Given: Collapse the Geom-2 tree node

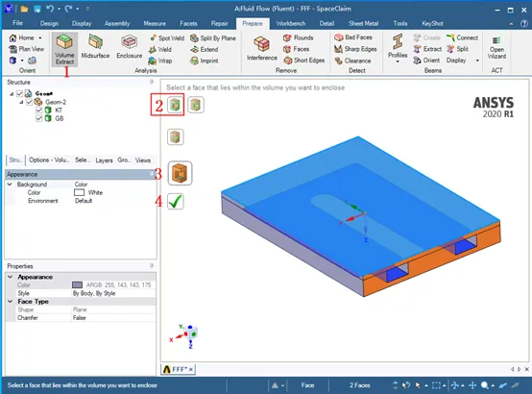Looking at the screenshot, I should (x=21, y=102).
